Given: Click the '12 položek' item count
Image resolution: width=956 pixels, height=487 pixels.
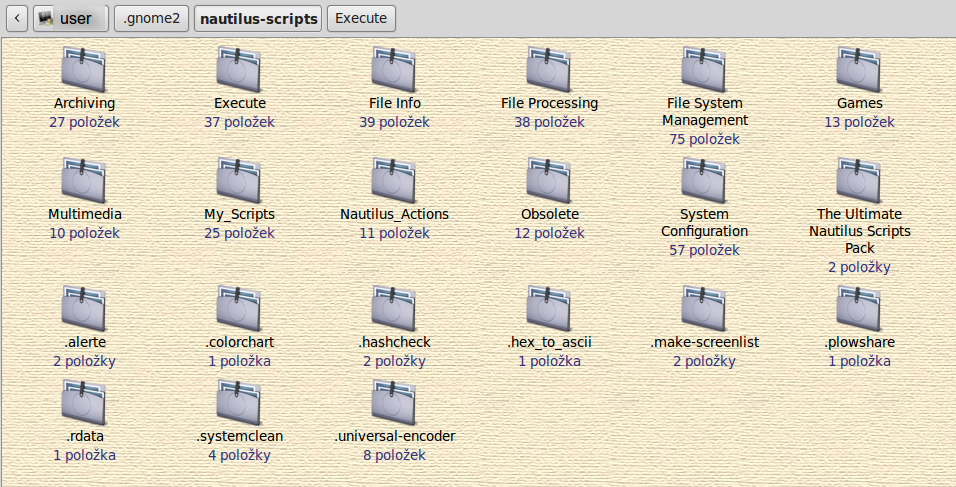Looking at the screenshot, I should tap(549, 233).
